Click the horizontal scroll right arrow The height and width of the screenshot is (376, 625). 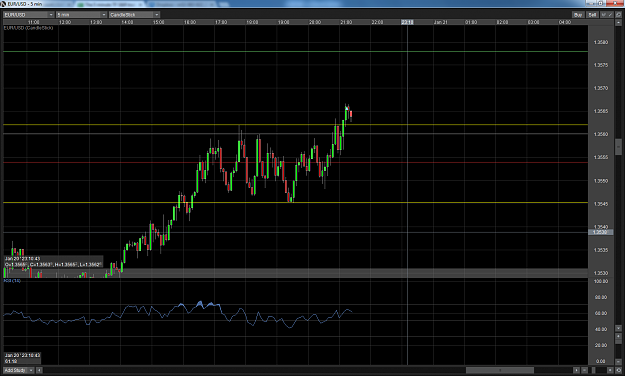(x=576, y=370)
